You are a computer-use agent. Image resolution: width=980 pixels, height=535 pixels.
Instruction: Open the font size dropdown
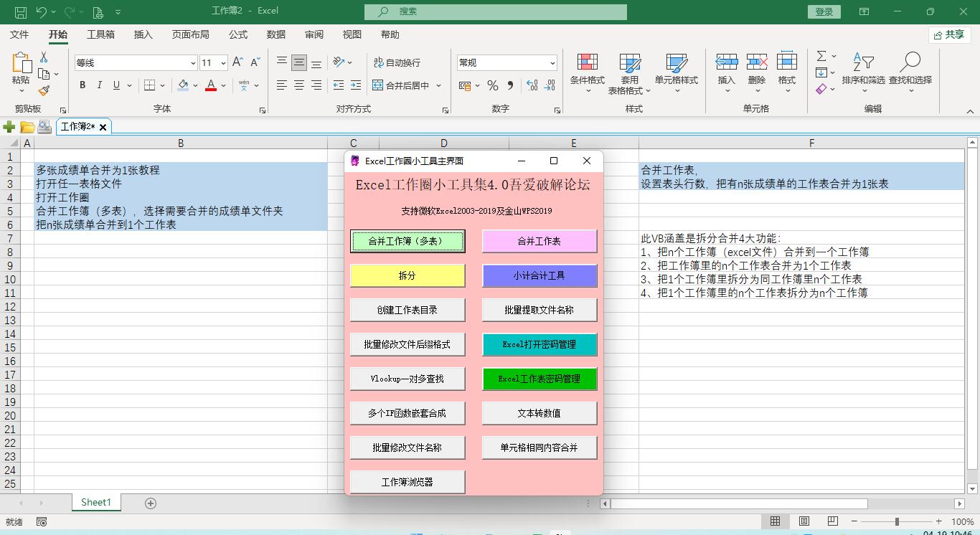(x=223, y=63)
